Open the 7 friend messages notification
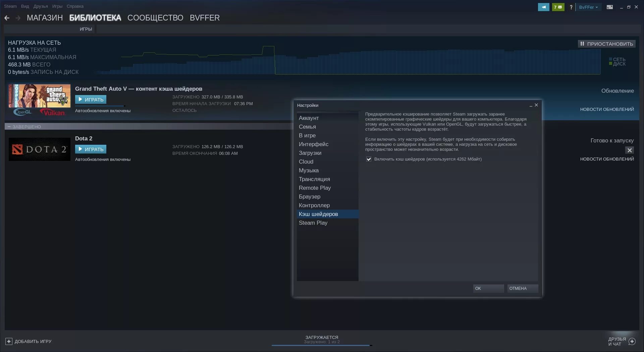 [x=558, y=7]
